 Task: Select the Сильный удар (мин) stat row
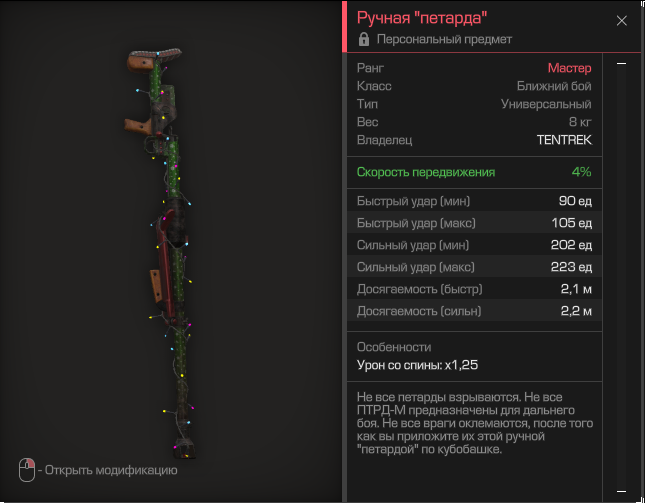474,245
